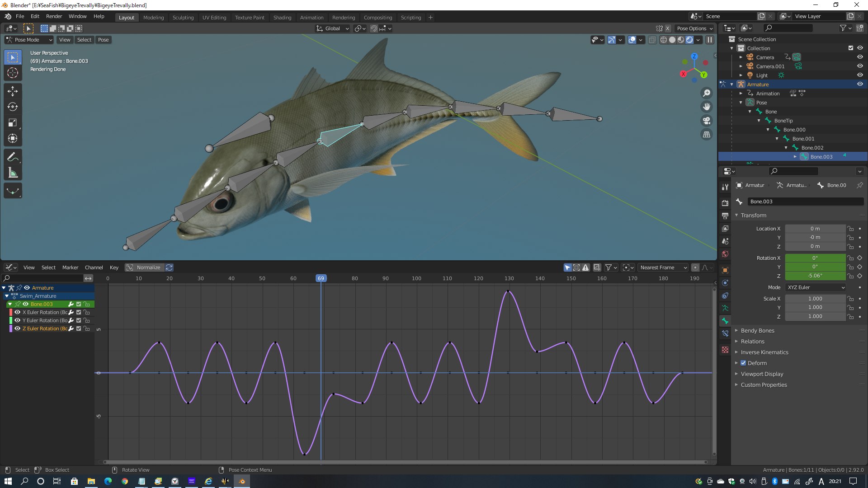The height and width of the screenshot is (488, 868).
Task: Expand the Inverse Kinematics panel
Action: pyautogui.click(x=764, y=352)
